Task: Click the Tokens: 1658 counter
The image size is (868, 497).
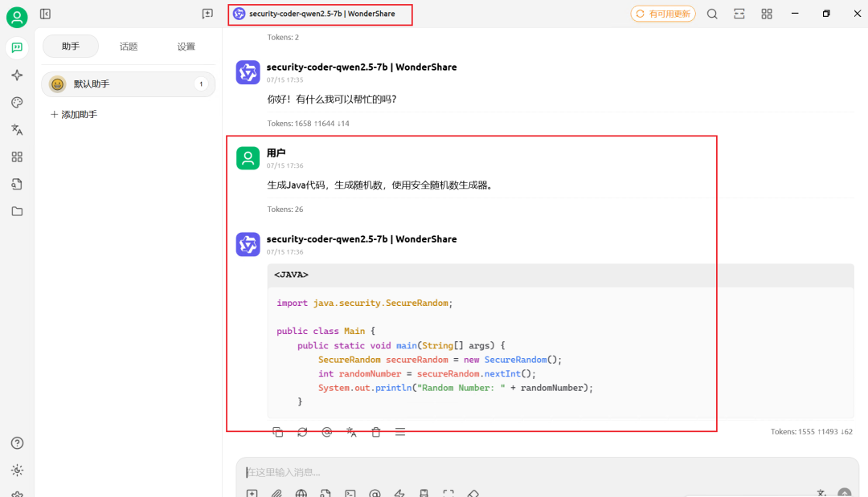Action: click(x=309, y=124)
